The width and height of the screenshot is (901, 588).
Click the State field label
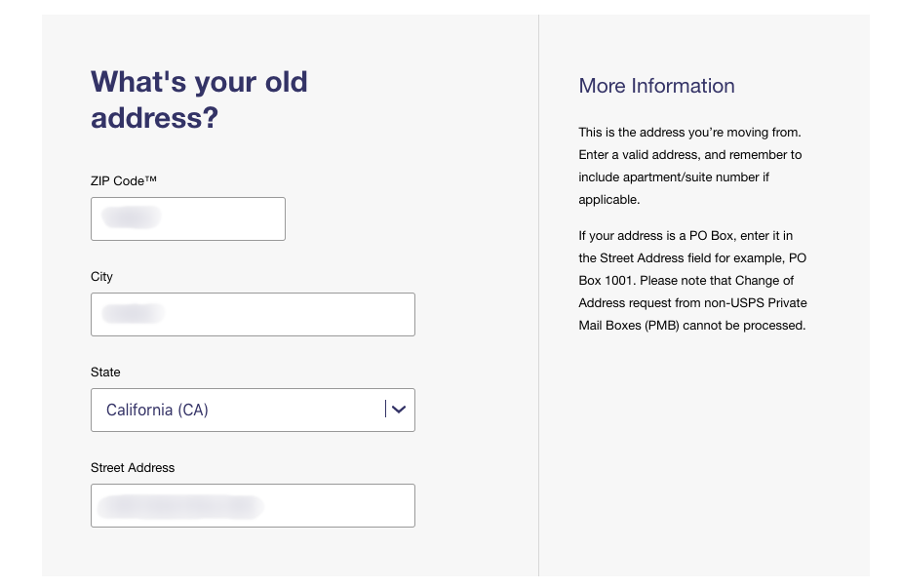point(105,372)
